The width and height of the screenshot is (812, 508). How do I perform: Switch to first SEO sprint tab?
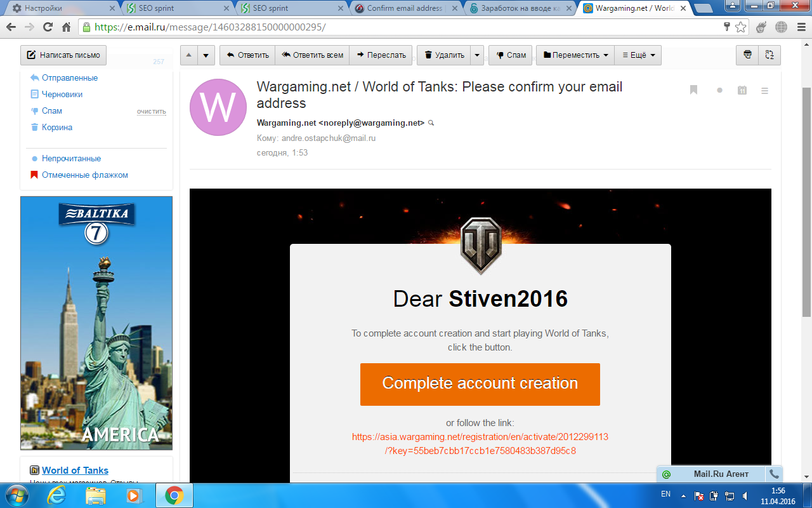176,8
